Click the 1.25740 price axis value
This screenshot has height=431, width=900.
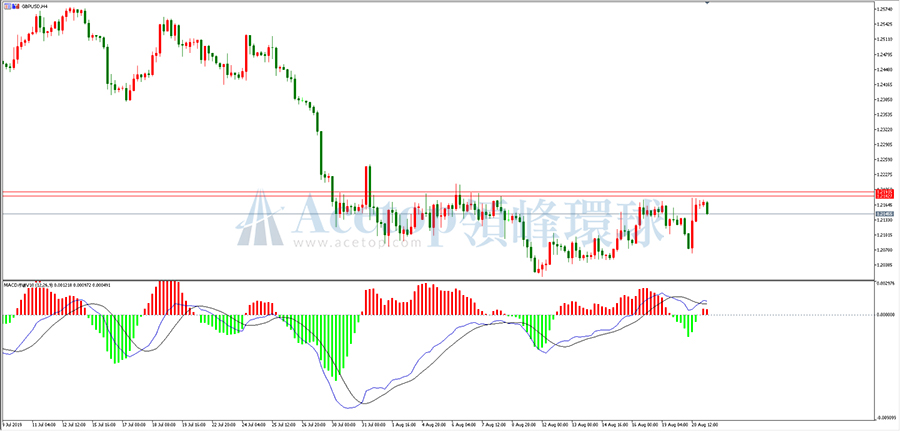885,9
